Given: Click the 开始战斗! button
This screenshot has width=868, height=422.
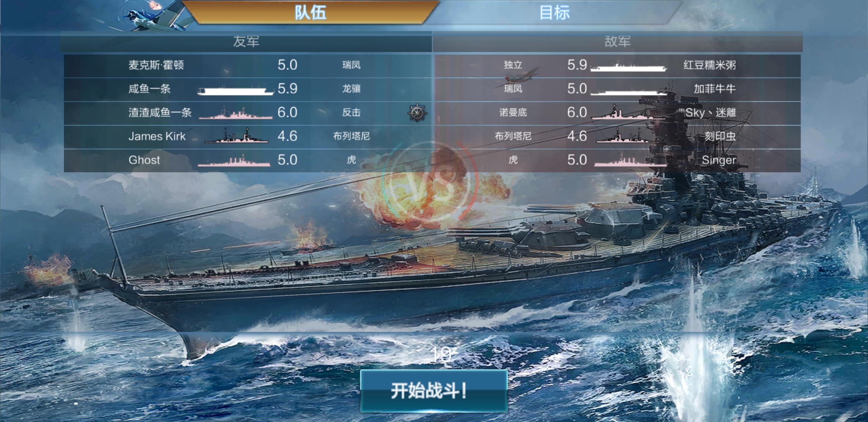Looking at the screenshot, I should pyautogui.click(x=434, y=391).
